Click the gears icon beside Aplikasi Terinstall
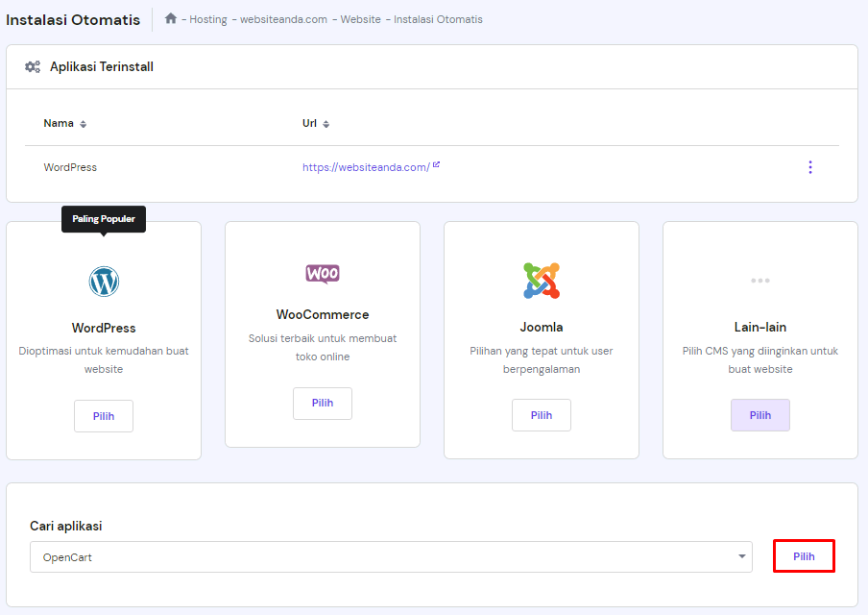Viewport: 868px width, 615px height. pos(33,67)
